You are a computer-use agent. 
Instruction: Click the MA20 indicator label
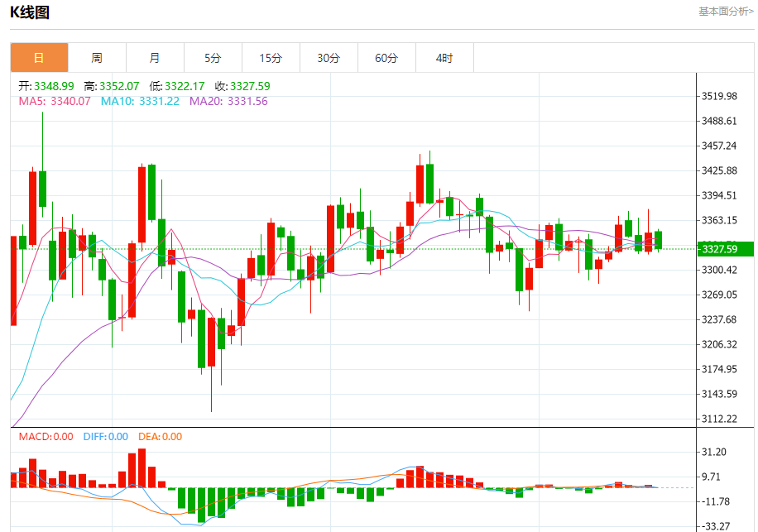[228, 101]
